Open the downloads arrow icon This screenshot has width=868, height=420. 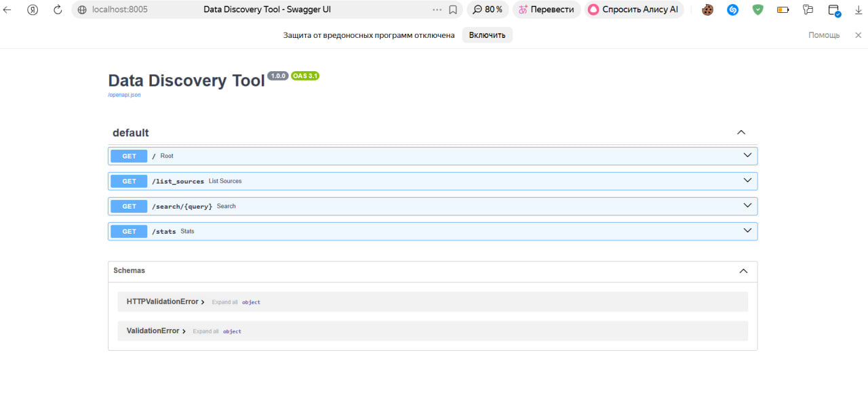click(x=859, y=10)
